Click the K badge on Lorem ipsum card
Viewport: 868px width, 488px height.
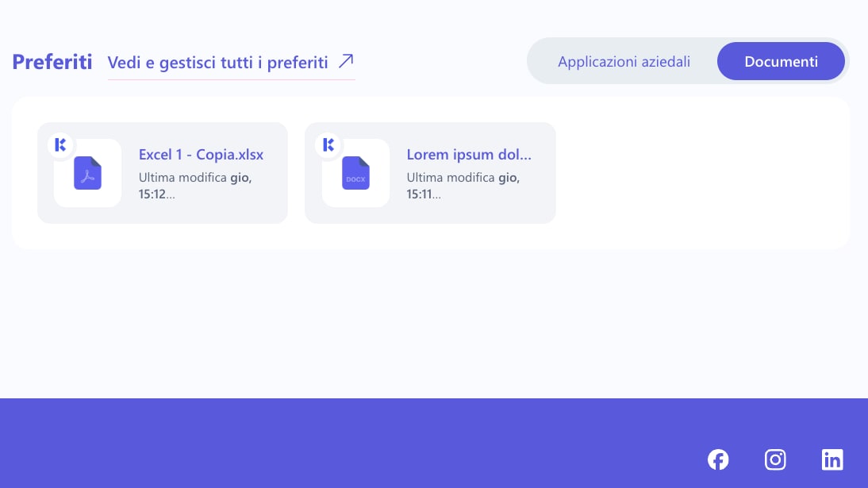(x=328, y=145)
